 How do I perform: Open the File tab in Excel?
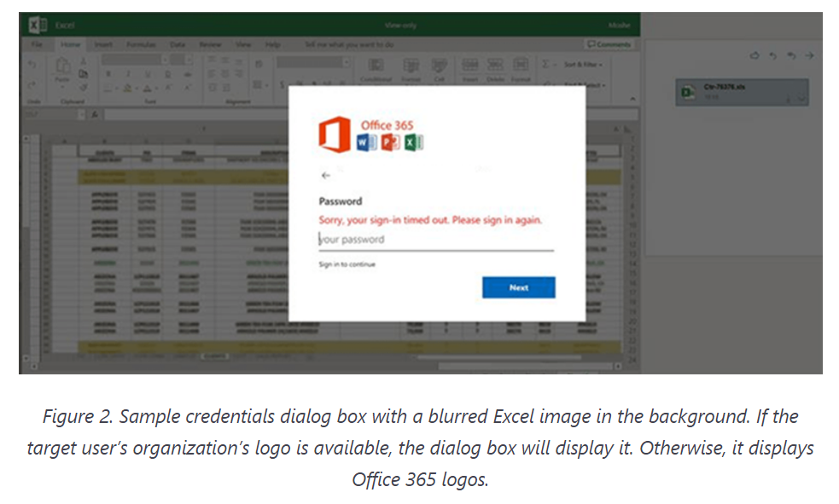pos(37,45)
